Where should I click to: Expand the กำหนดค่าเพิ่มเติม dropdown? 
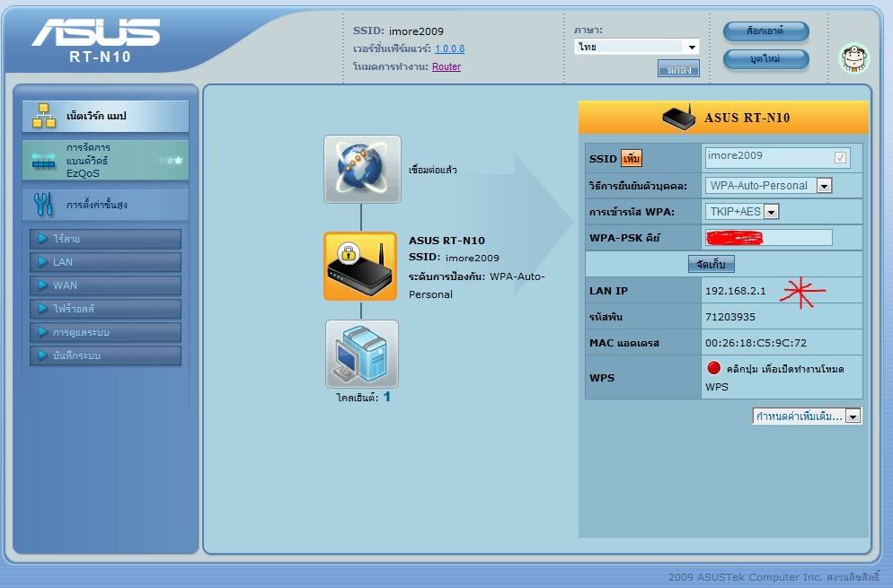807,416
